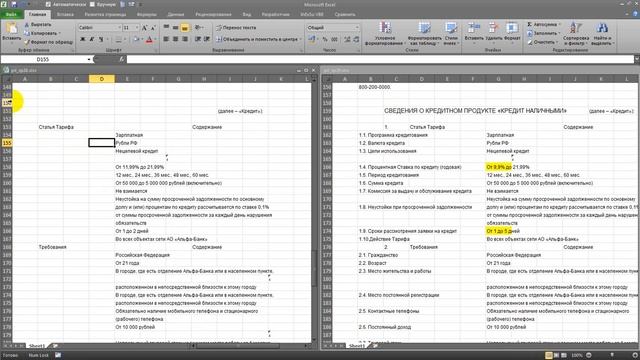Open the green File (Файл) tab
This screenshot has width=640, height=360.
point(11,14)
